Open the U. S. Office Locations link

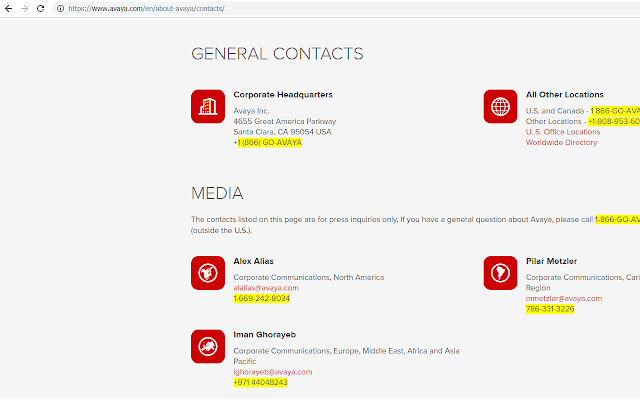coord(563,132)
